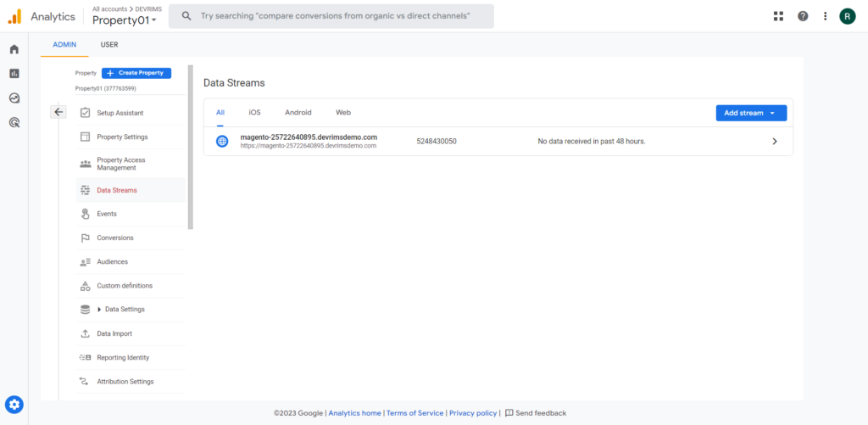Viewport: 868px width, 425px height.
Task: Switch to the USER tab
Action: point(109,45)
